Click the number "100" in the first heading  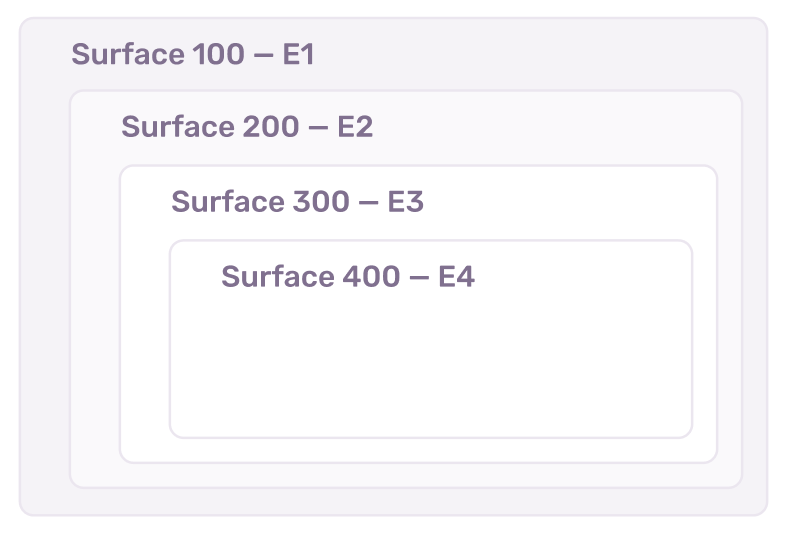point(219,54)
